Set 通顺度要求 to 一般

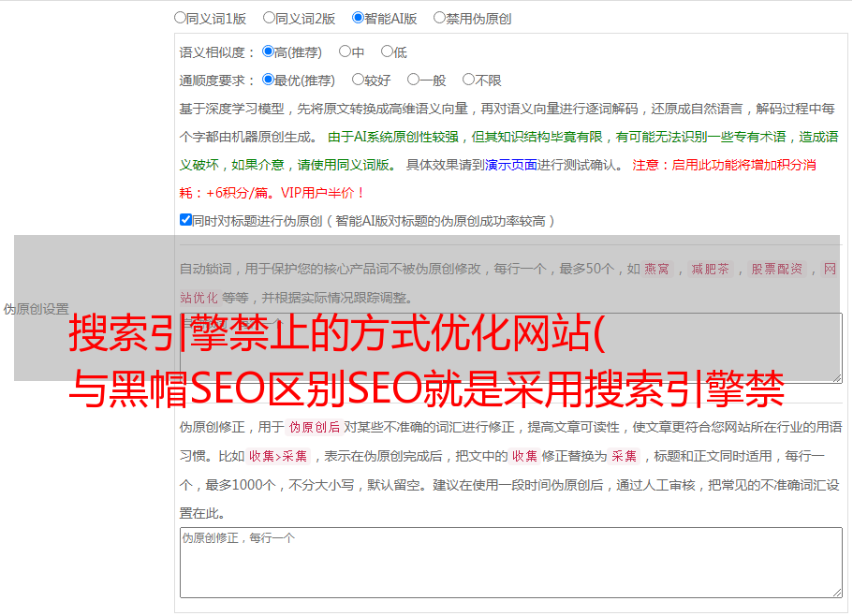click(x=413, y=80)
